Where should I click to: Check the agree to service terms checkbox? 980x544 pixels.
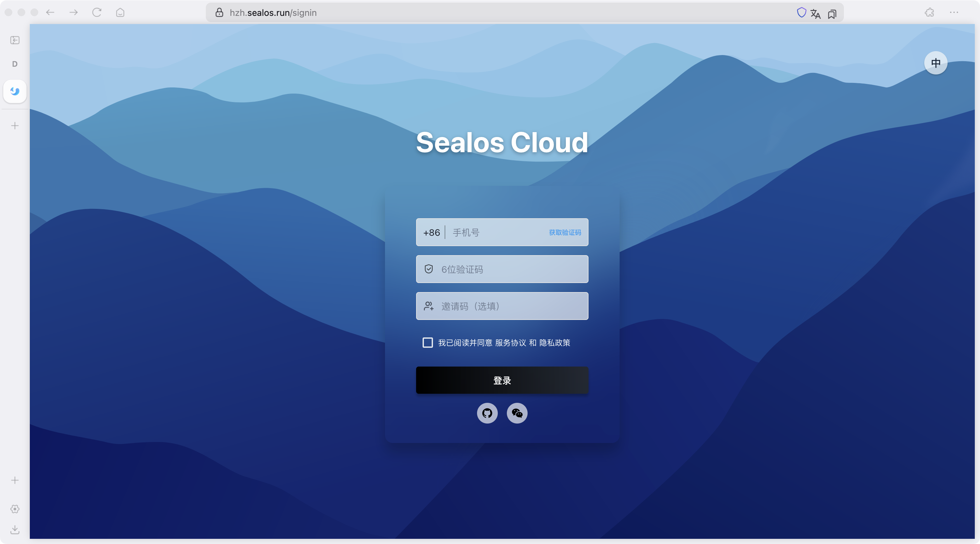click(x=427, y=343)
